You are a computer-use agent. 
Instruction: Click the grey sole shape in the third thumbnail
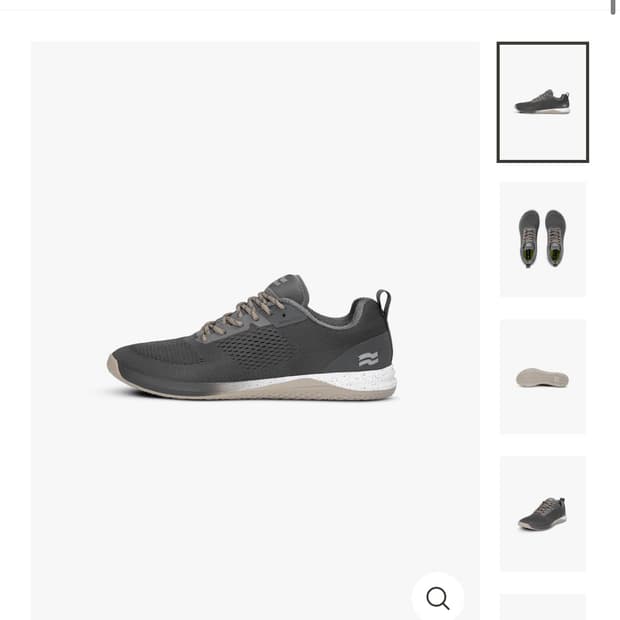tap(542, 378)
